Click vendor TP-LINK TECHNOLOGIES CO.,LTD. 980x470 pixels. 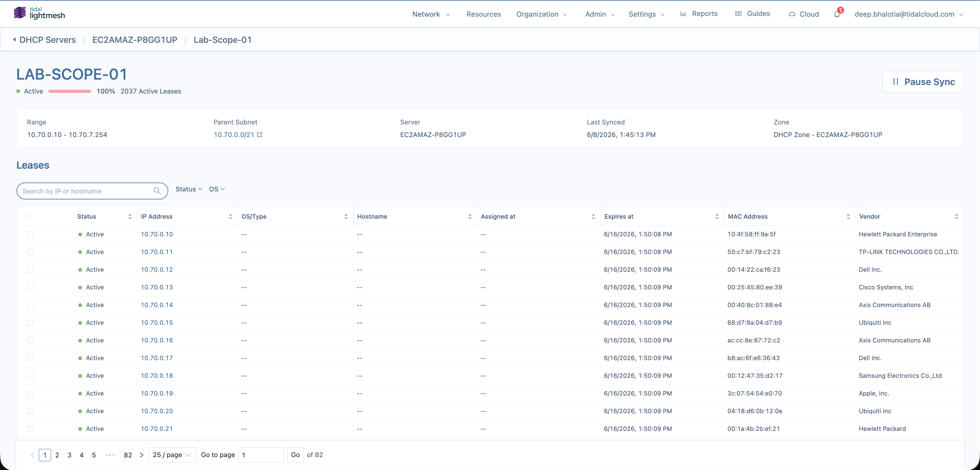tap(909, 252)
